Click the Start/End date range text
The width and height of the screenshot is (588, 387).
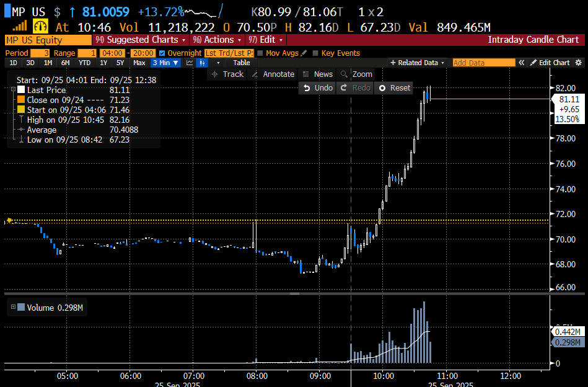[86, 80]
